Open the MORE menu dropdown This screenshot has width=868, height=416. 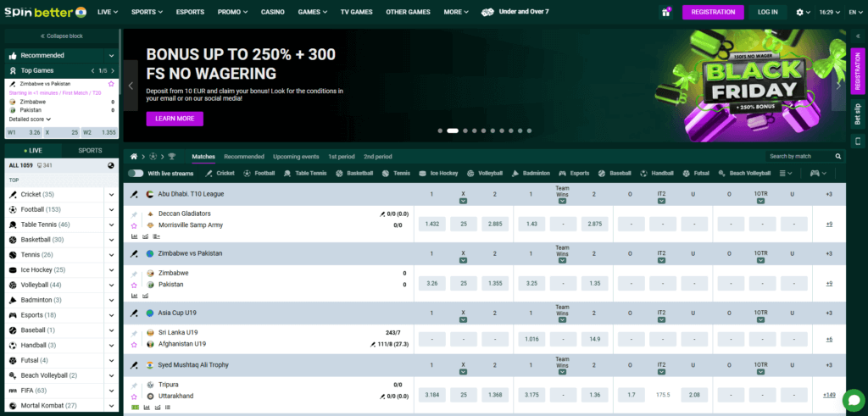point(456,12)
